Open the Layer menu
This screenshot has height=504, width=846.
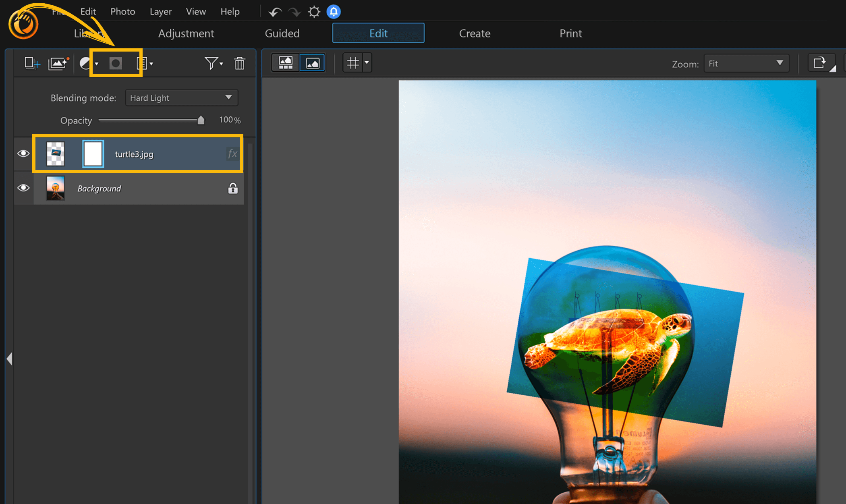[160, 11]
